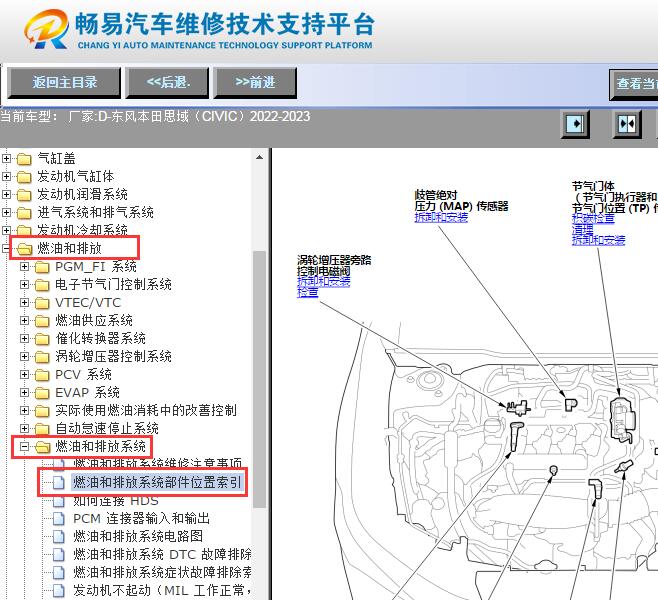Expand the EVAP 系统 node
658x600 pixels.
[24, 393]
